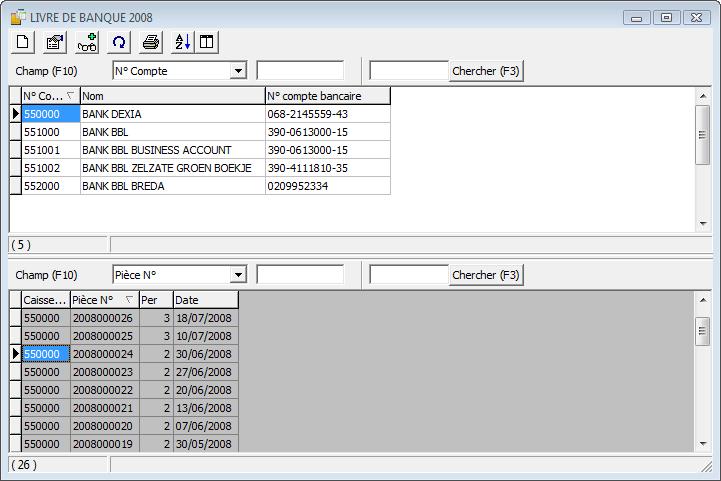Select the BANK DEXIA row
Viewport: 721px width, 481px height.
[x=200, y=114]
